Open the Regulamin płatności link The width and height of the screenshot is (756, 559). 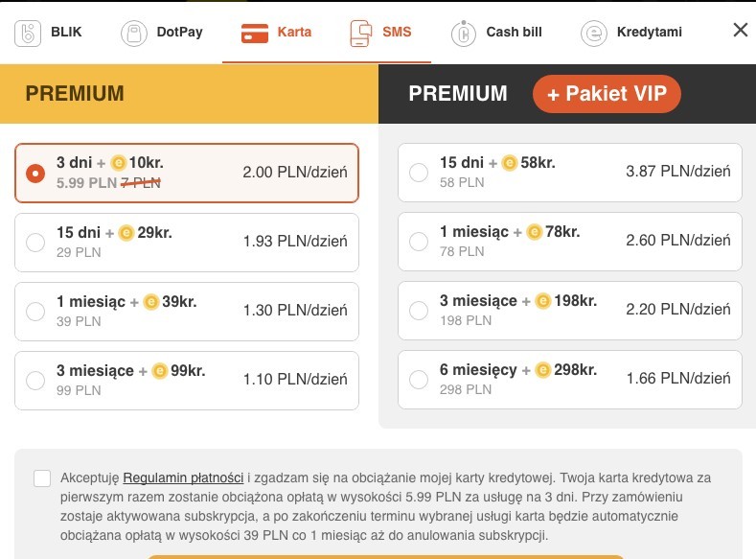[x=183, y=477]
